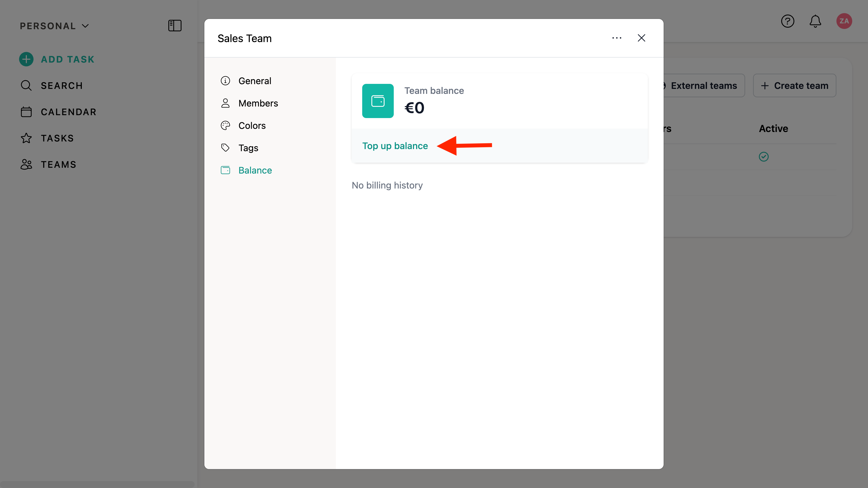The width and height of the screenshot is (868, 488).
Task: Open the Colors settings tab
Action: 252,126
